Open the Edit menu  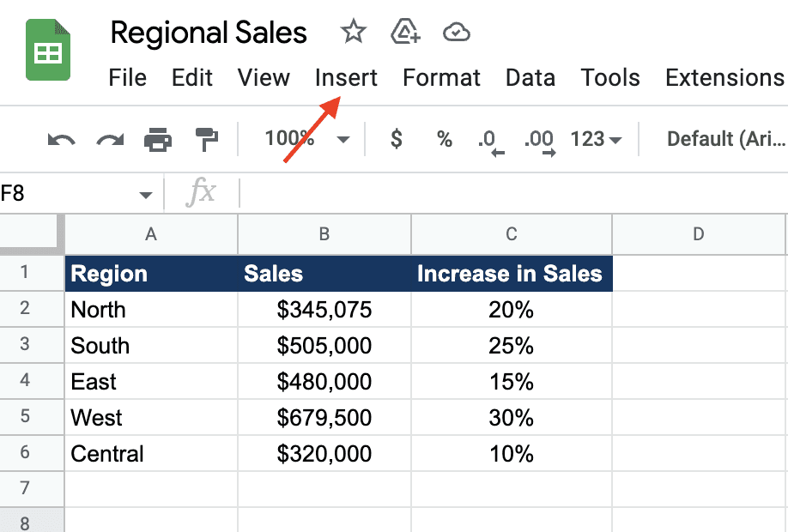coord(192,78)
